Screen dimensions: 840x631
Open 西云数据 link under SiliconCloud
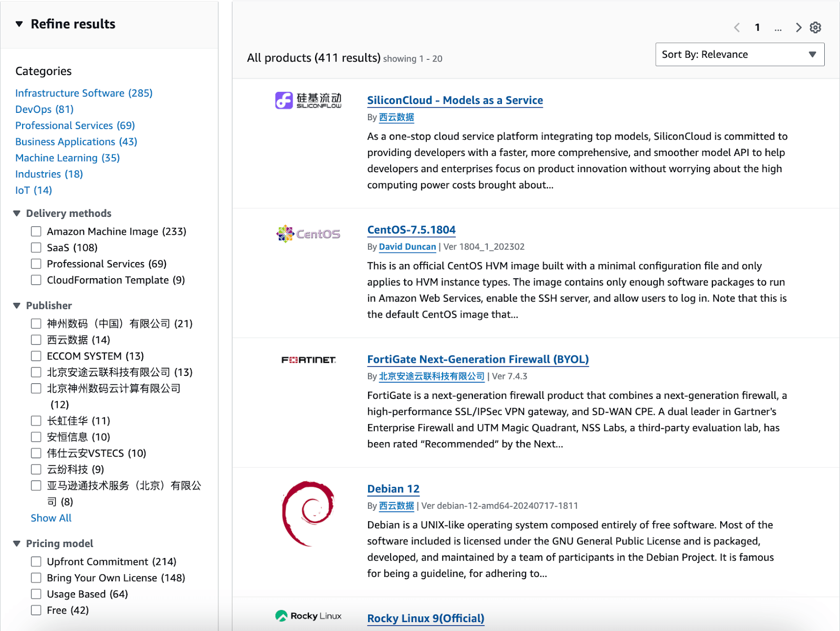coord(396,117)
